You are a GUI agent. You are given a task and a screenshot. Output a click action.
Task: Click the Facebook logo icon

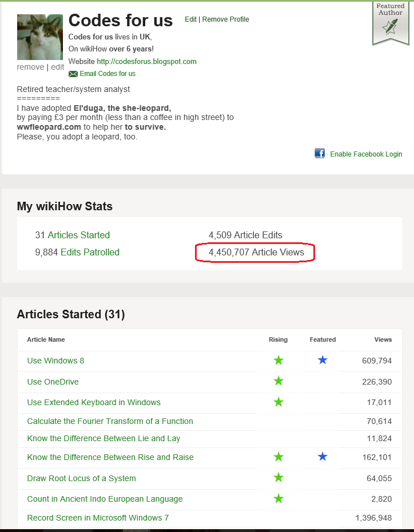(320, 153)
